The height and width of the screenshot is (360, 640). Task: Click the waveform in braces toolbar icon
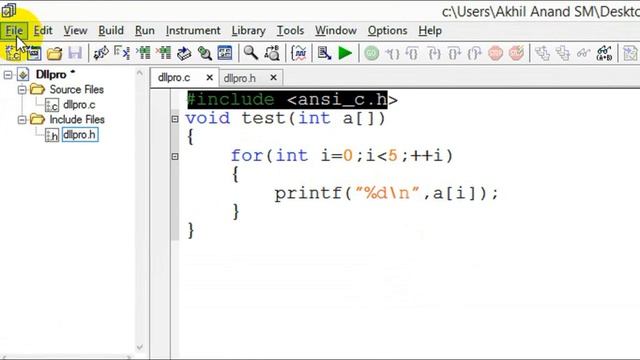[x=299, y=53]
